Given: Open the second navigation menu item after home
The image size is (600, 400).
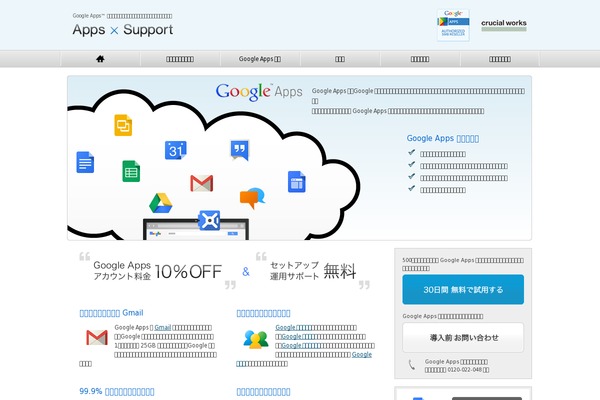Looking at the screenshot, I should 180,59.
